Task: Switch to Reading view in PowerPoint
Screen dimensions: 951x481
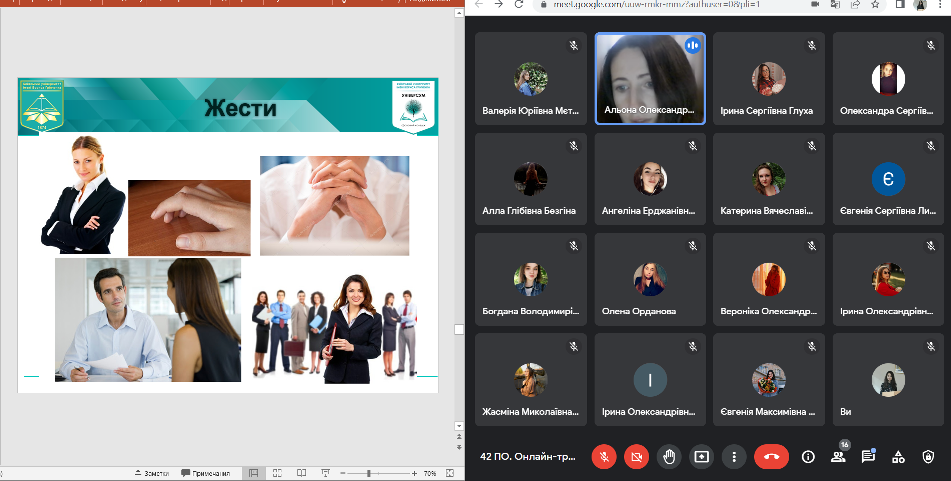Action: pos(301,473)
